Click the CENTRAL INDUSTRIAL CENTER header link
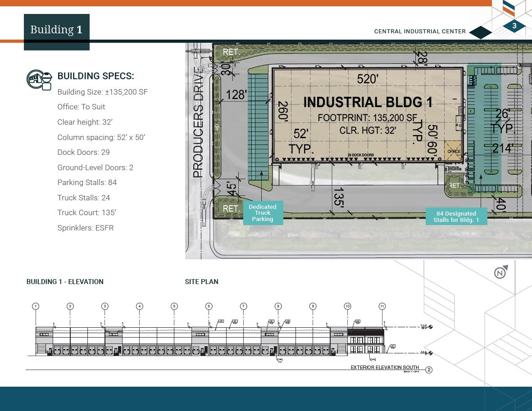532x411 pixels. pos(419,32)
